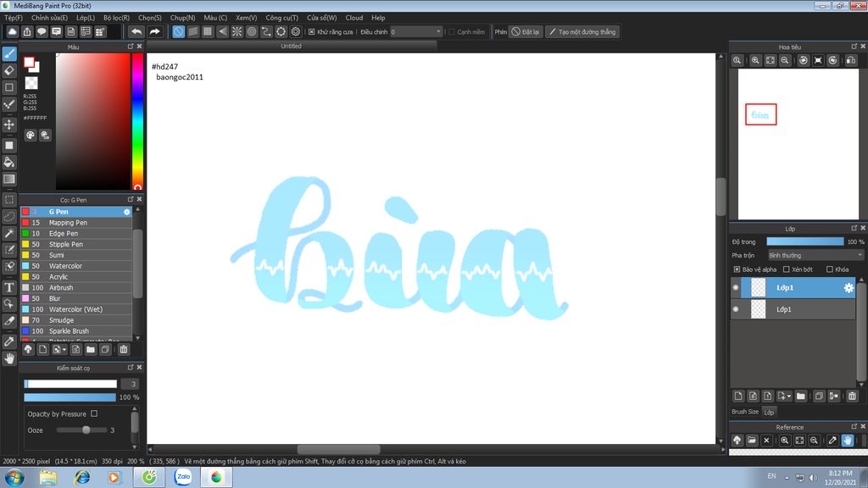Select the Watercolor brush

tap(76, 266)
